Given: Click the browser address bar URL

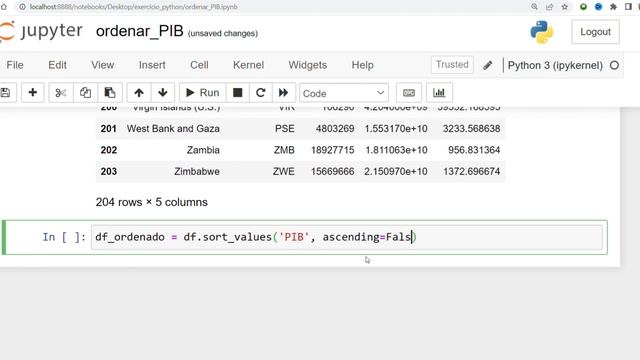Looking at the screenshot, I should click(133, 7).
